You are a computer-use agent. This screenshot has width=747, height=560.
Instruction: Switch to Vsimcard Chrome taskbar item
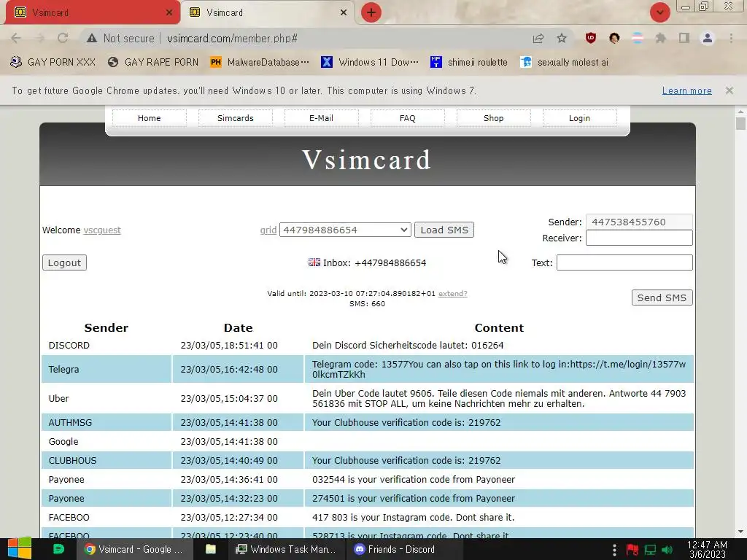pyautogui.click(x=134, y=549)
